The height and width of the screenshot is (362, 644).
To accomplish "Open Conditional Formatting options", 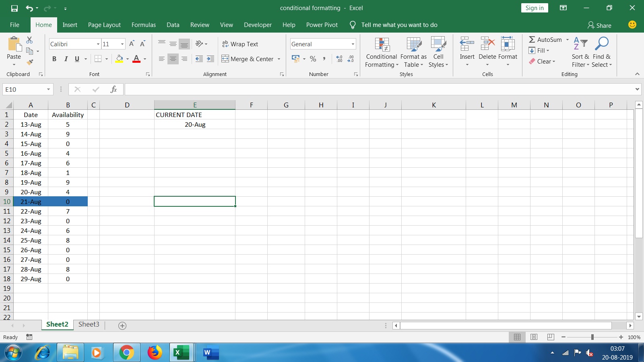I will (x=381, y=53).
